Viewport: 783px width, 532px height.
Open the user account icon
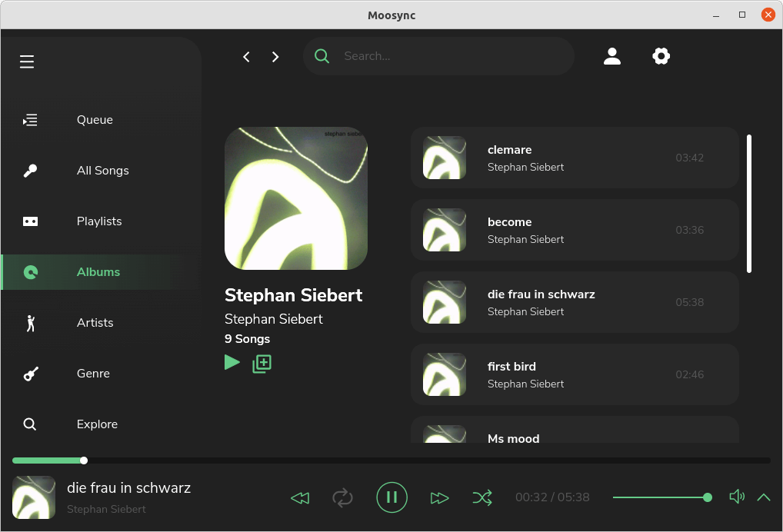612,56
